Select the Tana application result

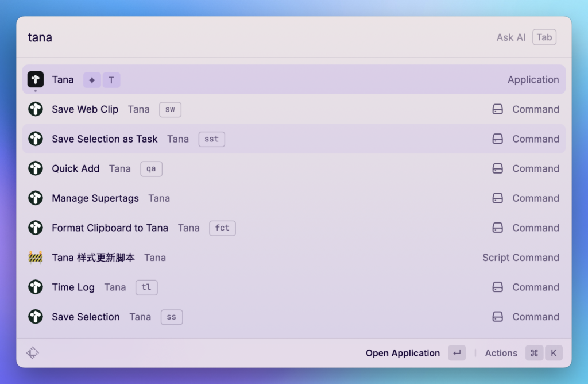pyautogui.click(x=294, y=79)
